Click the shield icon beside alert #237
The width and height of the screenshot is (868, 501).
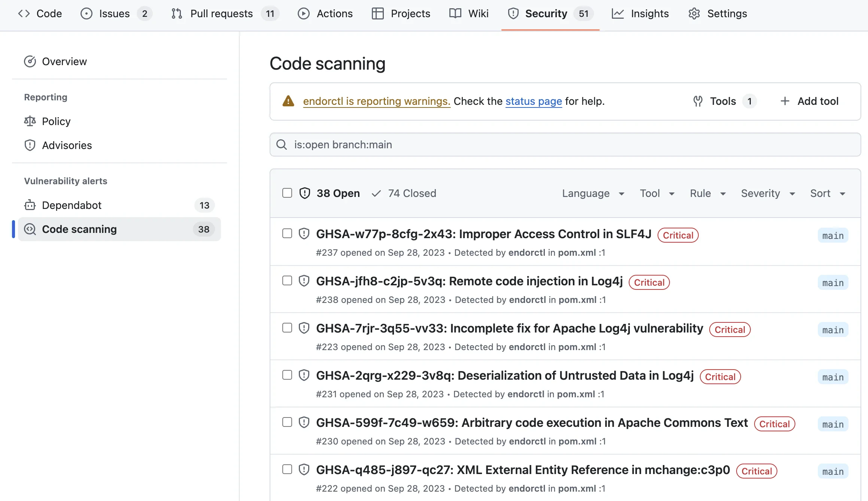click(x=303, y=233)
